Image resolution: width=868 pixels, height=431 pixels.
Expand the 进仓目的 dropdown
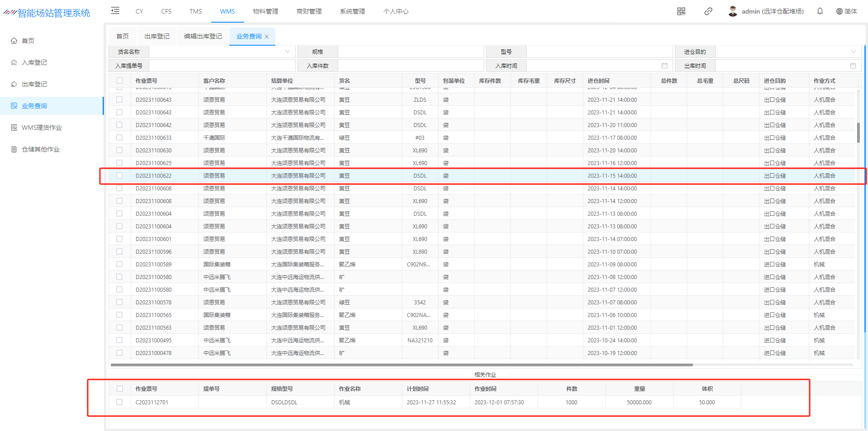pos(853,52)
